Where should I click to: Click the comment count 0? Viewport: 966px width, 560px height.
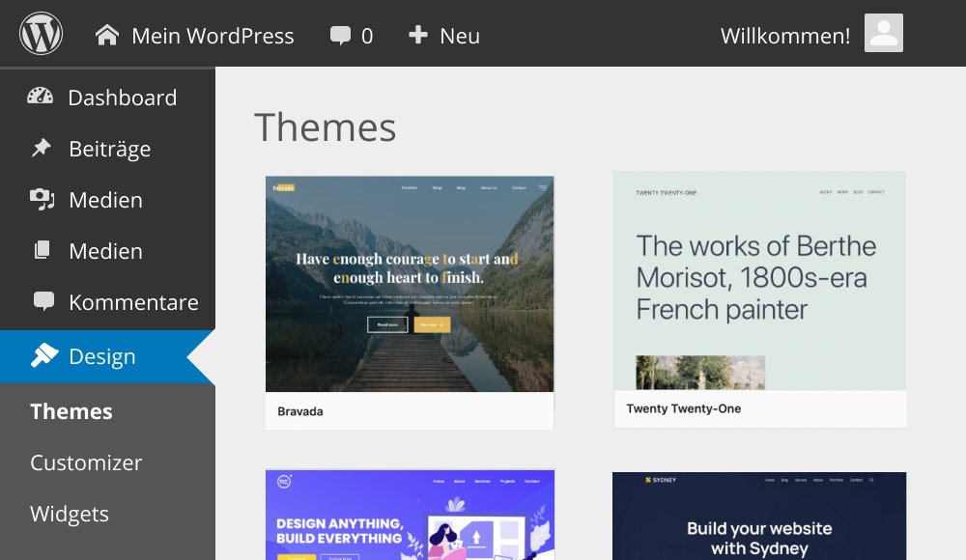coord(367,36)
